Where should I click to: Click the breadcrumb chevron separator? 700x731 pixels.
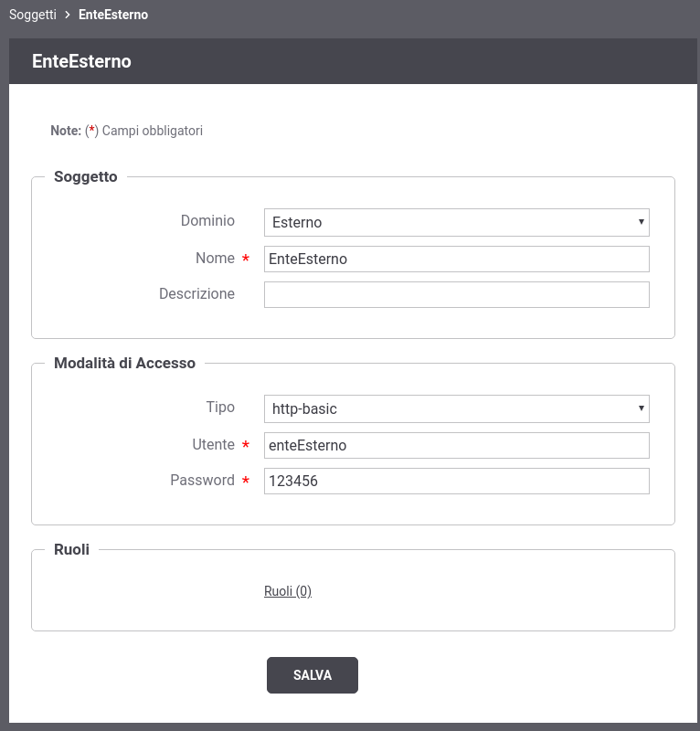pos(68,15)
